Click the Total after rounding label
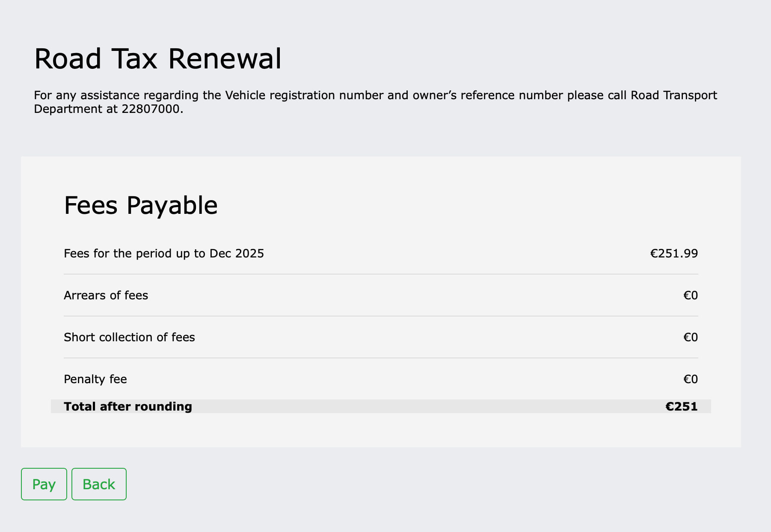Screen dimensions: 771x532 click(128, 406)
